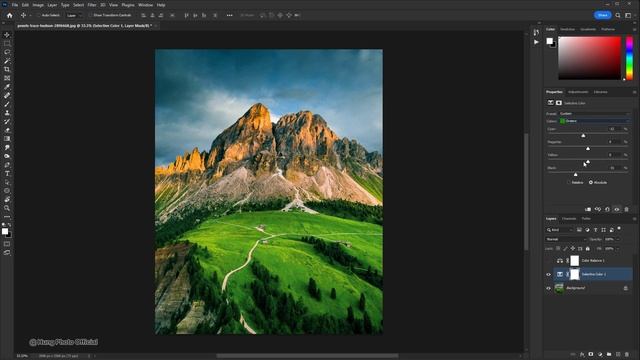
Task: Open the Colors dropdown showing Greens
Action: [594, 121]
